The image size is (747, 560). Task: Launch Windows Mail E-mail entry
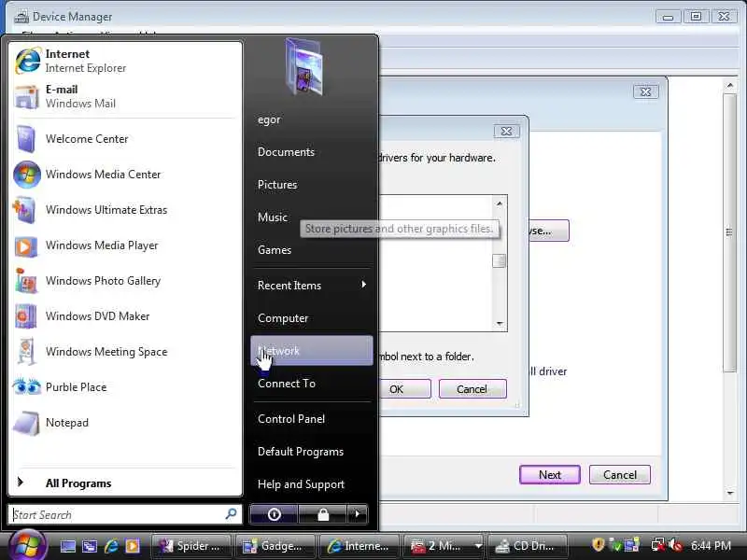pos(125,96)
